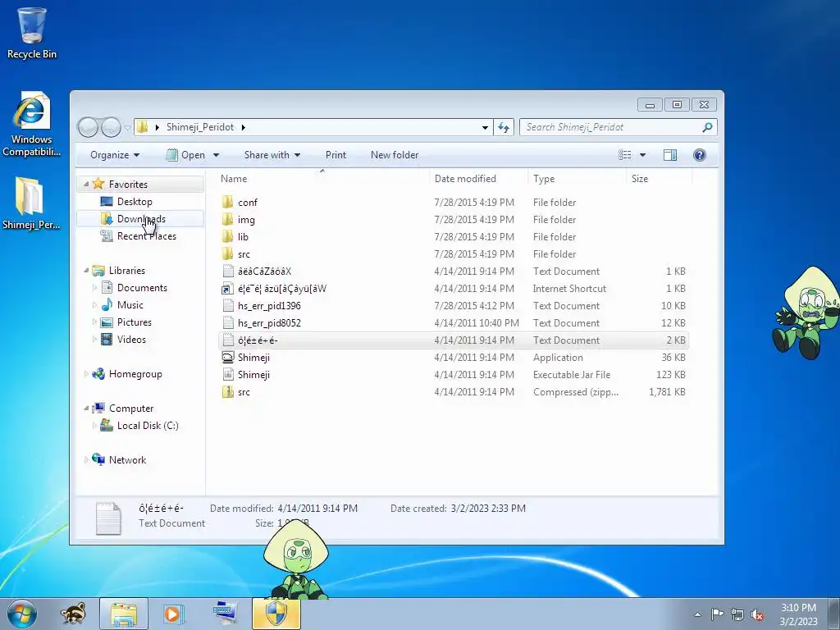Collapse the Libraries tree group

pyautogui.click(x=86, y=271)
